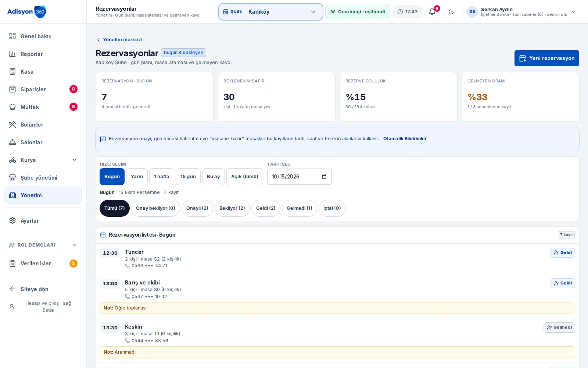Screen dimensions: 588x368
Task: Mark Tuncer reservation as Geldi
Action: click(563, 252)
